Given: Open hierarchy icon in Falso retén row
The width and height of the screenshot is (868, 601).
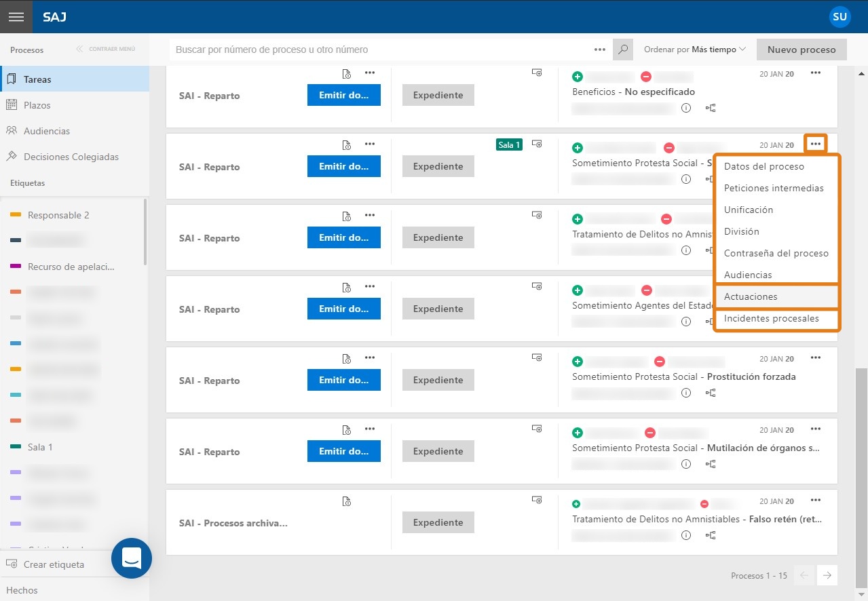Looking at the screenshot, I should click(711, 535).
